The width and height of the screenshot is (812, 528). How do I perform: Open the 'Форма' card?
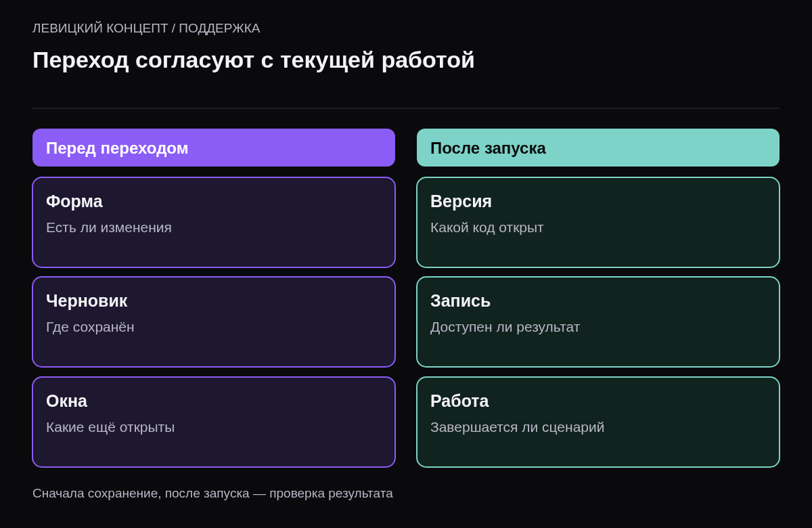214,223
